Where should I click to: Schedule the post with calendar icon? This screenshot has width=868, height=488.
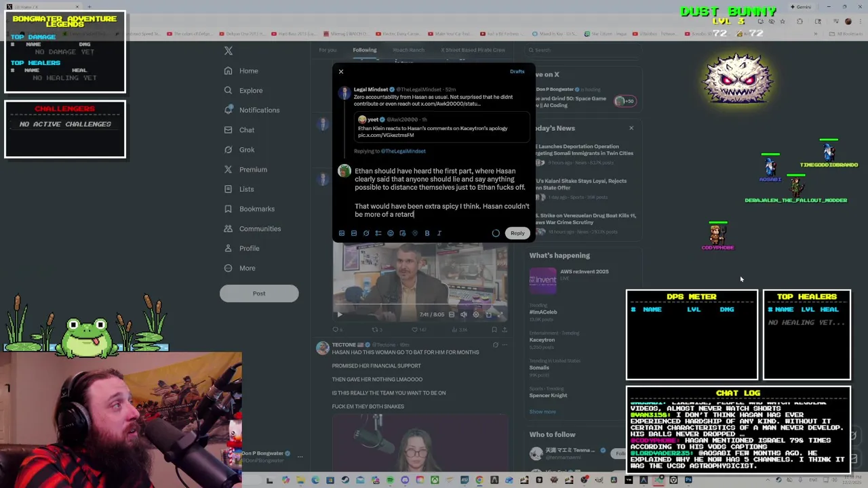[403, 233]
